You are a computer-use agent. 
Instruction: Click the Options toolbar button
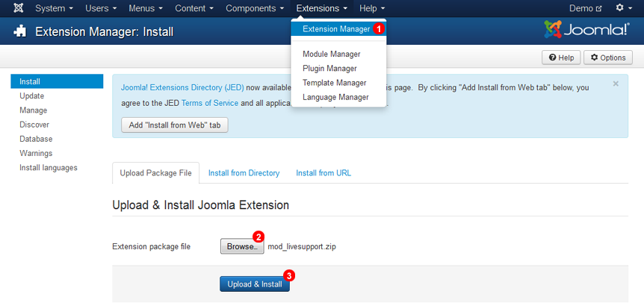608,57
